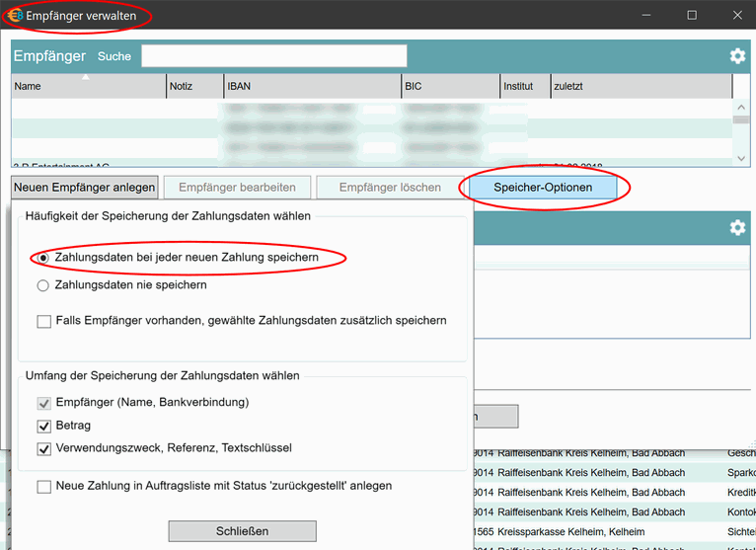Click the Speicher-Optionen button
Viewport: 756px width, 550px height.
point(543,188)
